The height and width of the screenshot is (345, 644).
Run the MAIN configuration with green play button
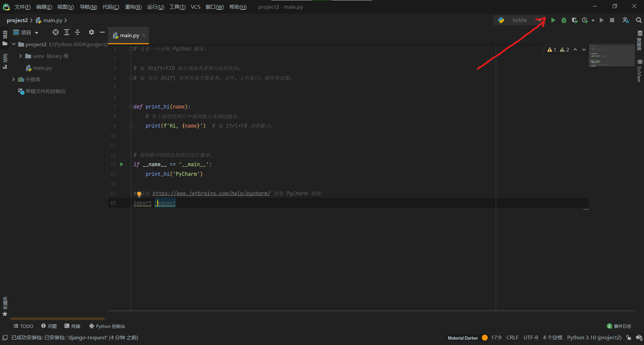coord(553,20)
